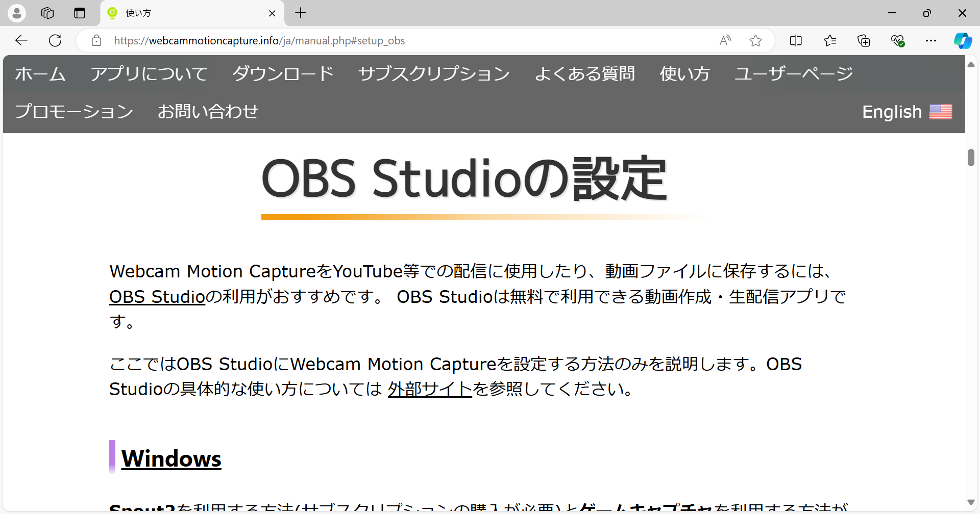This screenshot has height=514, width=980.
Task: Open the Workspaces icon
Action: click(x=47, y=13)
